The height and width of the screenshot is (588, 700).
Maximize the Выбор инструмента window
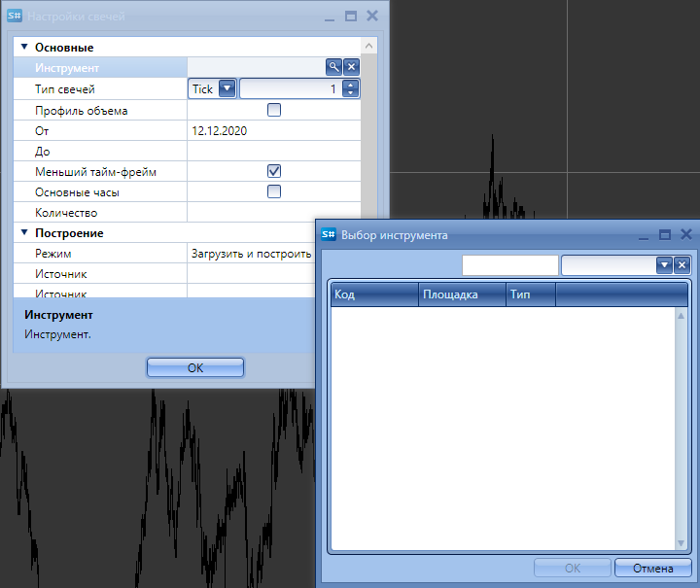[665, 234]
